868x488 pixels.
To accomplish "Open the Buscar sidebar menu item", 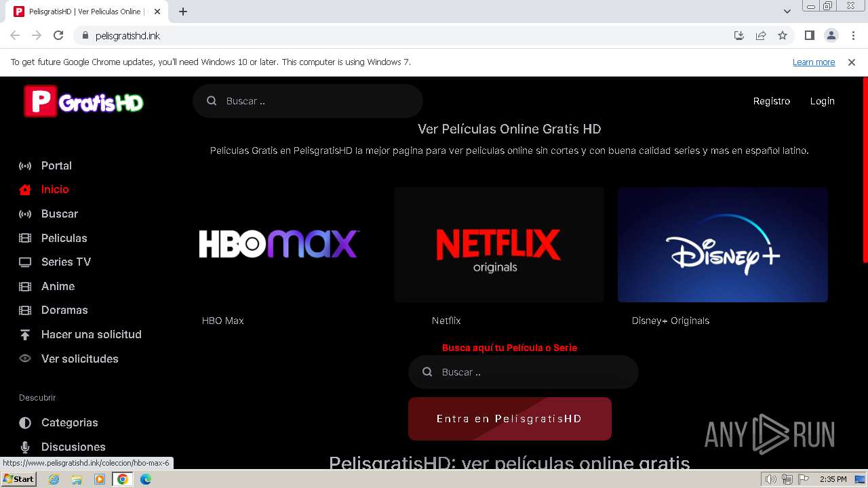I will (x=60, y=213).
